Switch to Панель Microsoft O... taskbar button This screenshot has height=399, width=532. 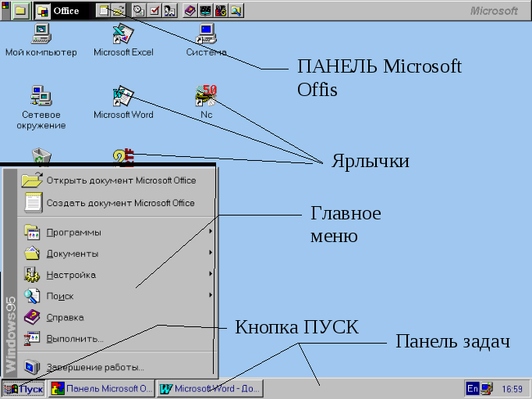[101, 389]
